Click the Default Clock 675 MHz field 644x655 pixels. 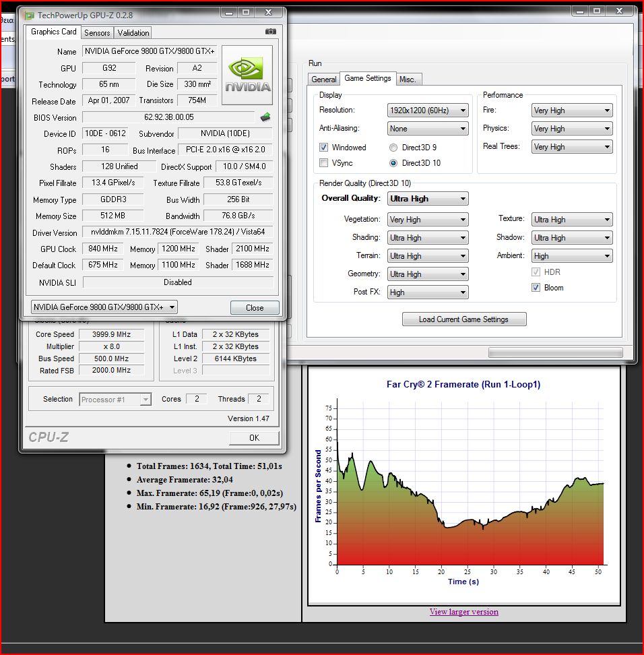103,265
